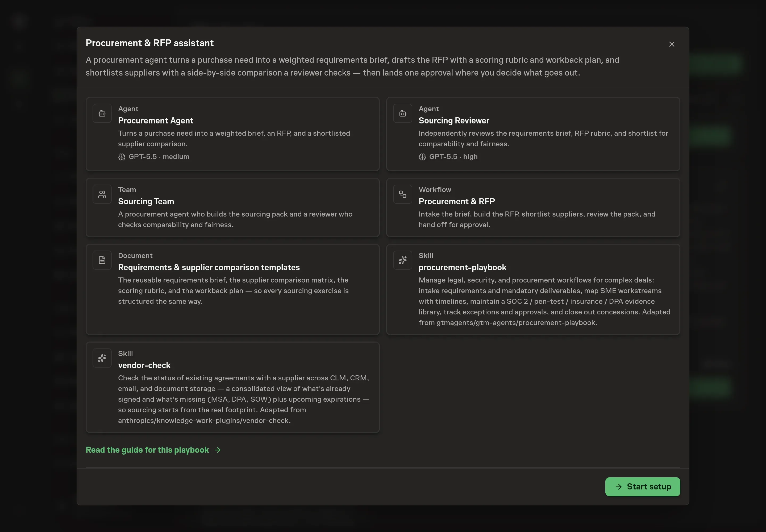Click the Procurement Agent robot icon

102,114
